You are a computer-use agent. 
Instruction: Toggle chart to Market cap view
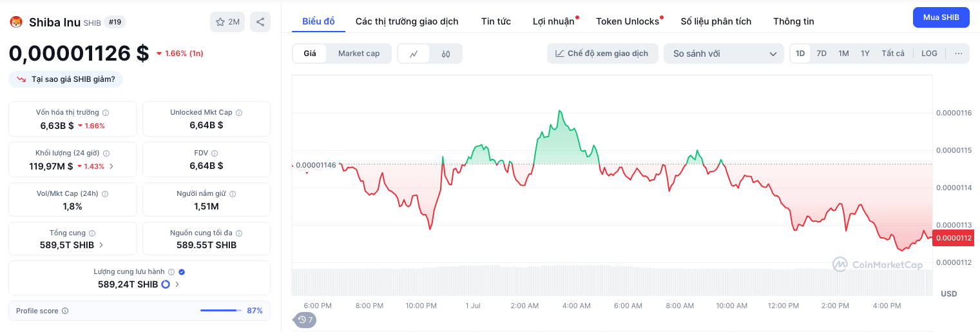[359, 54]
